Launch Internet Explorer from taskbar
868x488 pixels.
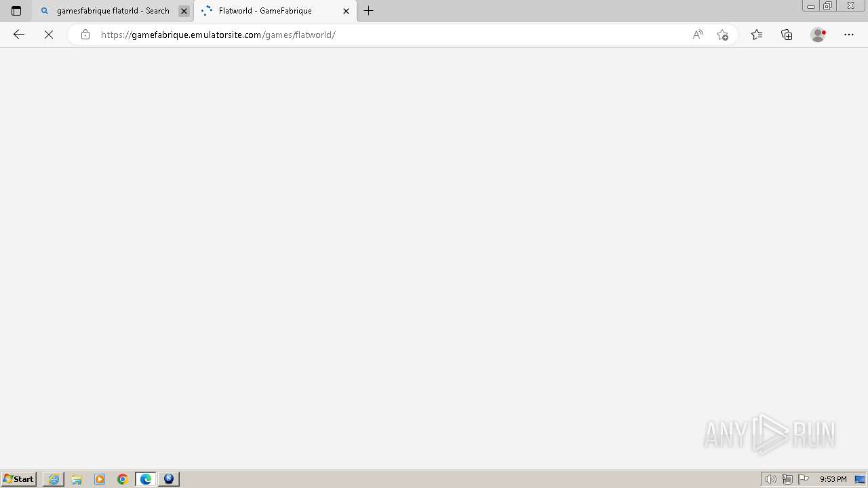(x=54, y=479)
